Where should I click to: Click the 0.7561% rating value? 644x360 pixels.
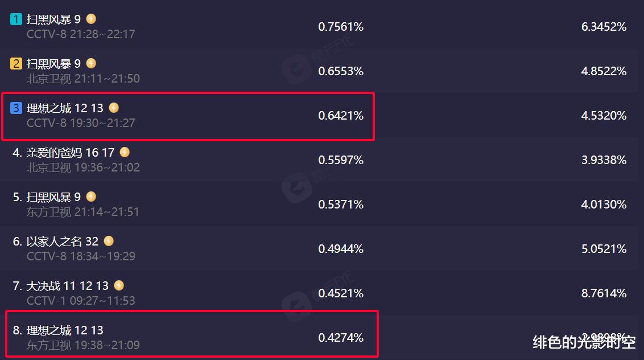[x=341, y=27]
